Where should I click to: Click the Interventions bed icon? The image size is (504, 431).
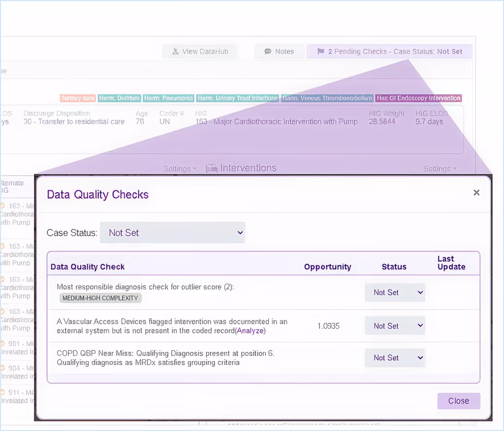click(x=212, y=168)
